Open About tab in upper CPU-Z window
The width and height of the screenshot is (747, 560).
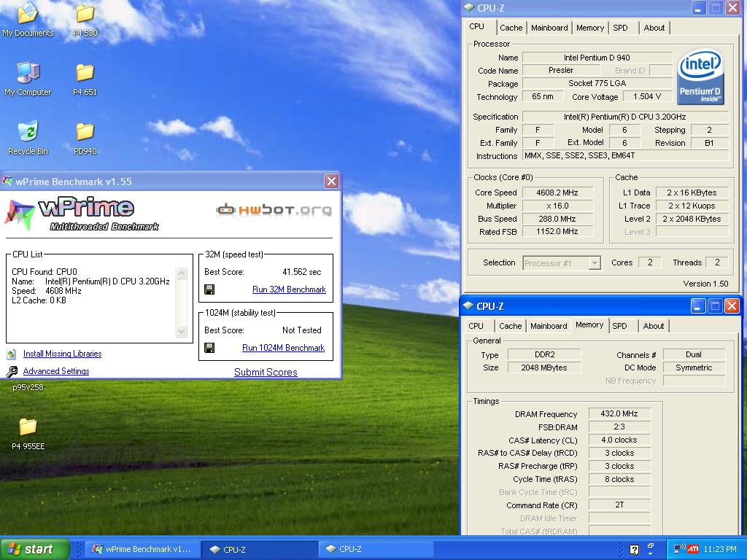coord(654,28)
